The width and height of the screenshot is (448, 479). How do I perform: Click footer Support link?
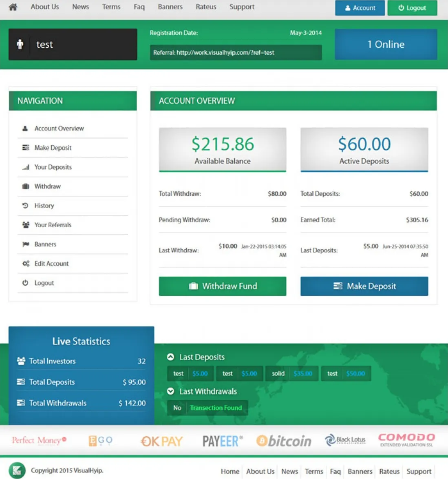click(x=419, y=471)
